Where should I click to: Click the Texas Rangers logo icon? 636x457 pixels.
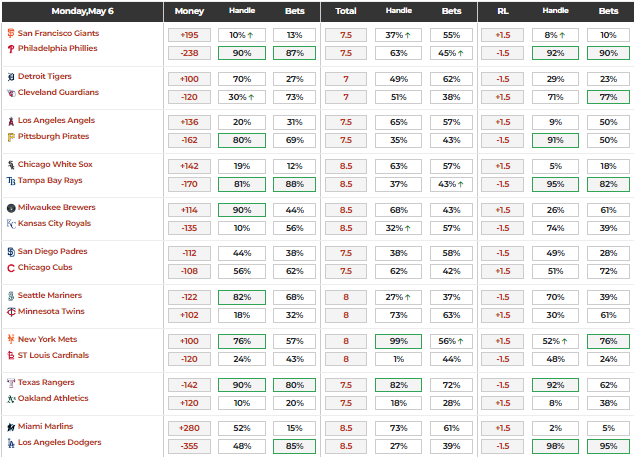tap(11, 383)
